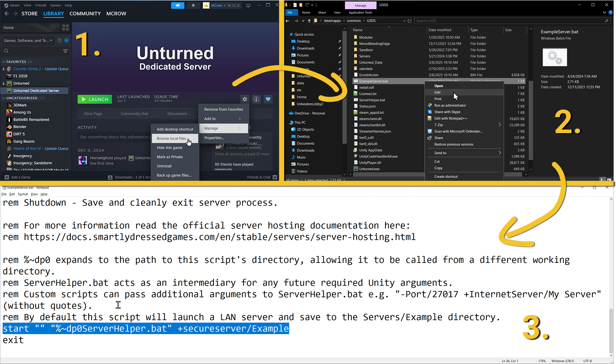Open Steam announcements with the megaphone icon

[177, 5]
